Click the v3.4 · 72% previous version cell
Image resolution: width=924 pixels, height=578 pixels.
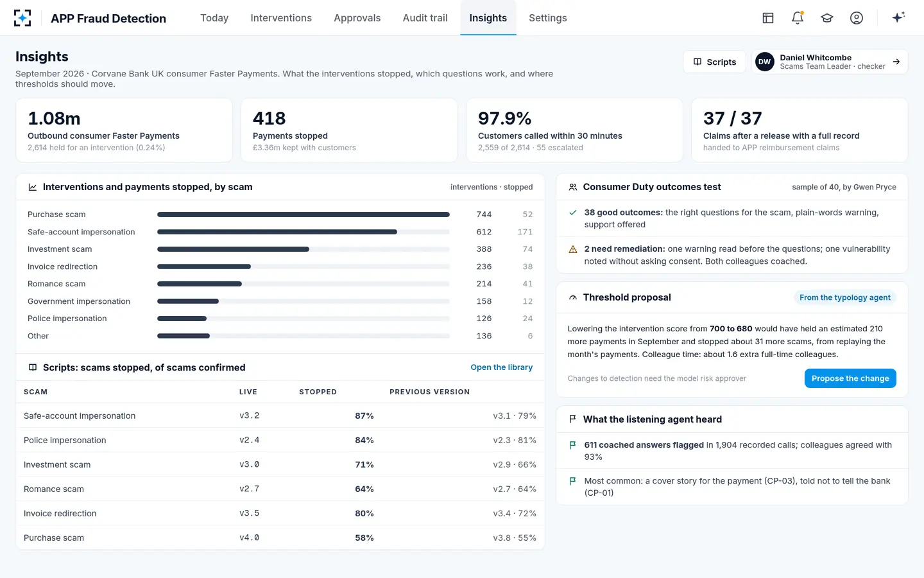point(515,514)
